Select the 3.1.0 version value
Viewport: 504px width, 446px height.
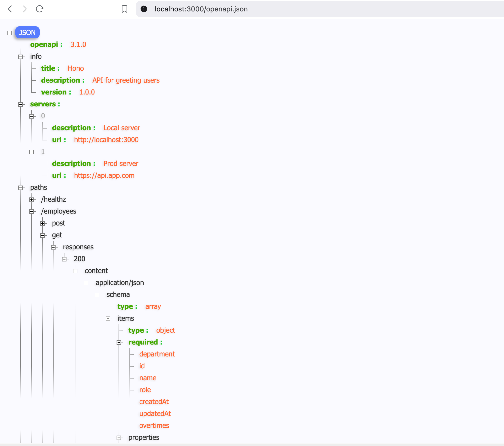[x=78, y=44]
